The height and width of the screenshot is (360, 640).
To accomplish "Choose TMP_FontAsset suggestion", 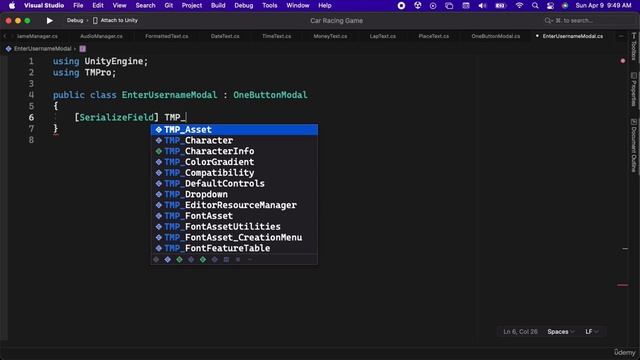I will pos(234,216).
